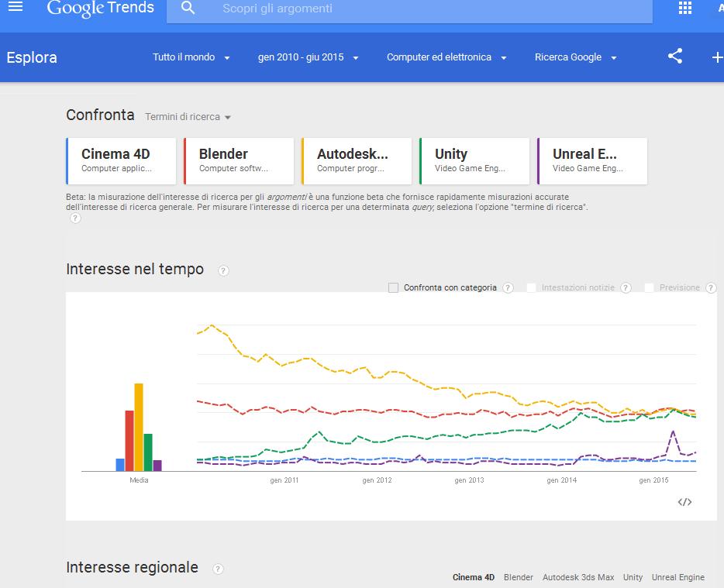Click the share icon

[x=675, y=57]
